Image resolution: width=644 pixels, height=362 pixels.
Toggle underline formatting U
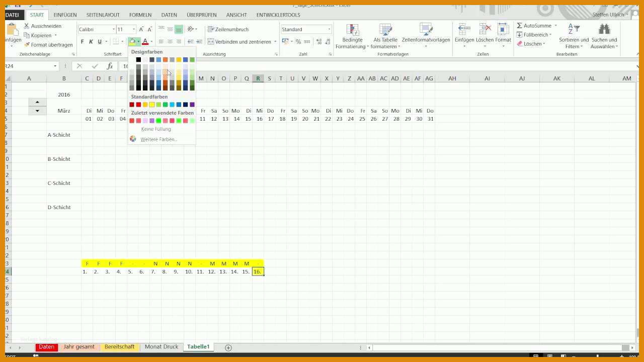coord(100,42)
